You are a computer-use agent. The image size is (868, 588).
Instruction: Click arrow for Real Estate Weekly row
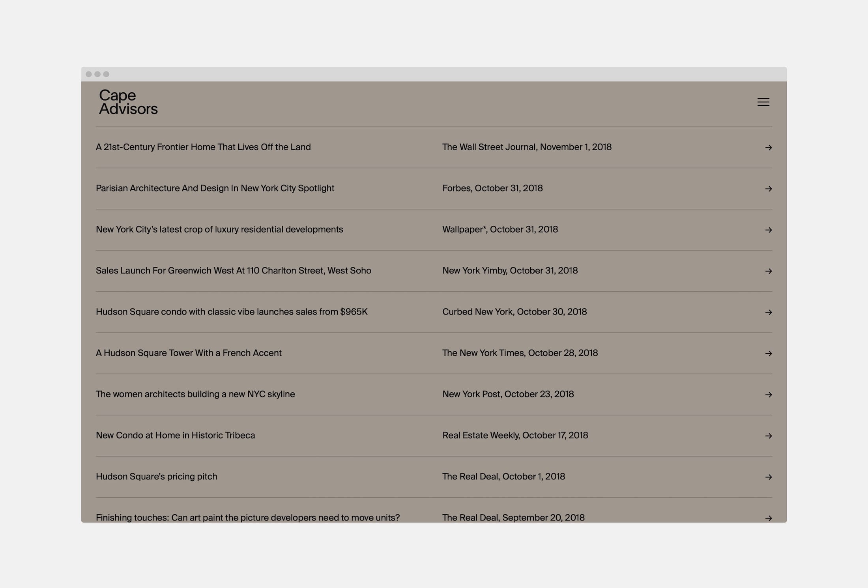768,436
